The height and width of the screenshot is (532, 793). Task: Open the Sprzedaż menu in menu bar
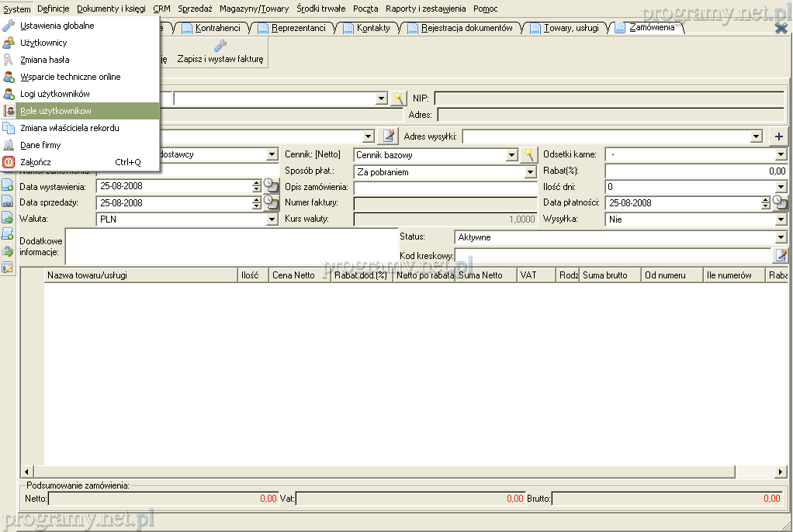pos(195,9)
